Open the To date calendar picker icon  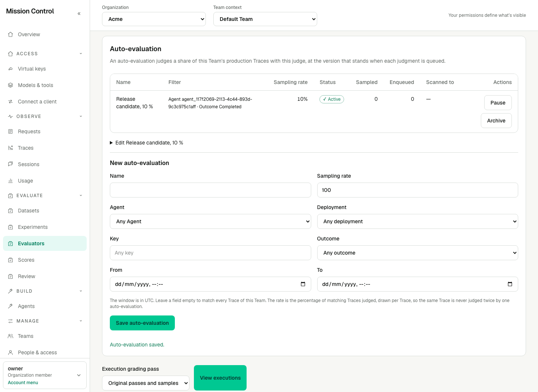pos(510,284)
